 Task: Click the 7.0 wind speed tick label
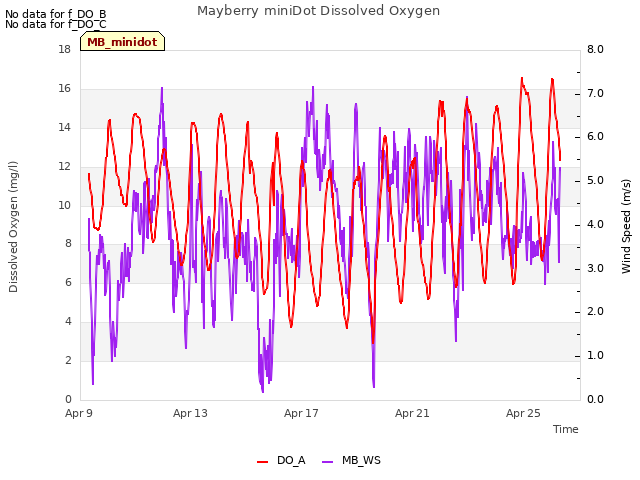(x=595, y=93)
